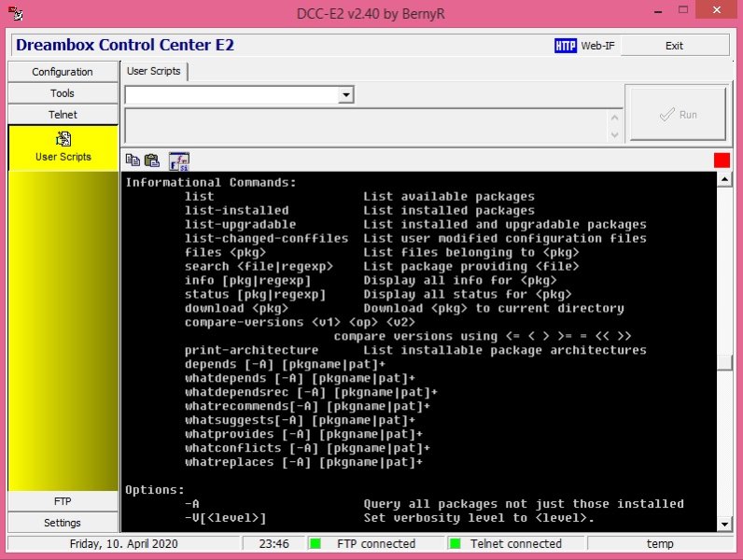743x560 pixels.
Task: Minimize the DCC-E2 window
Action: point(658,10)
